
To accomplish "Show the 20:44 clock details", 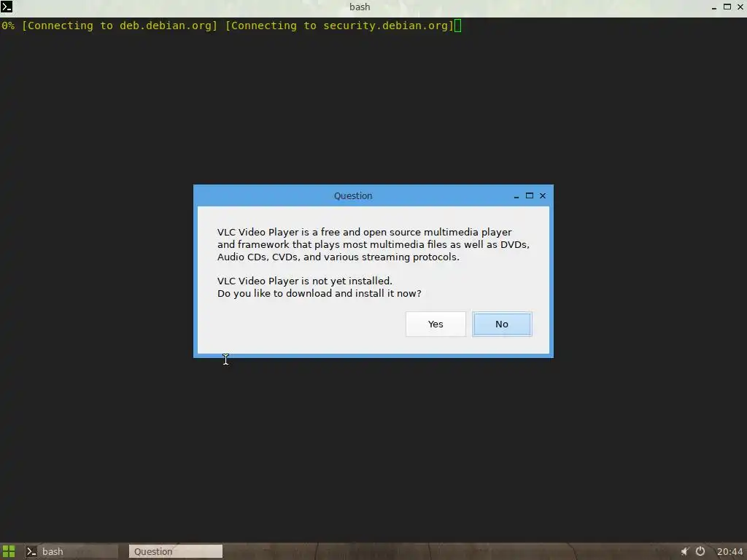I will (x=729, y=551).
